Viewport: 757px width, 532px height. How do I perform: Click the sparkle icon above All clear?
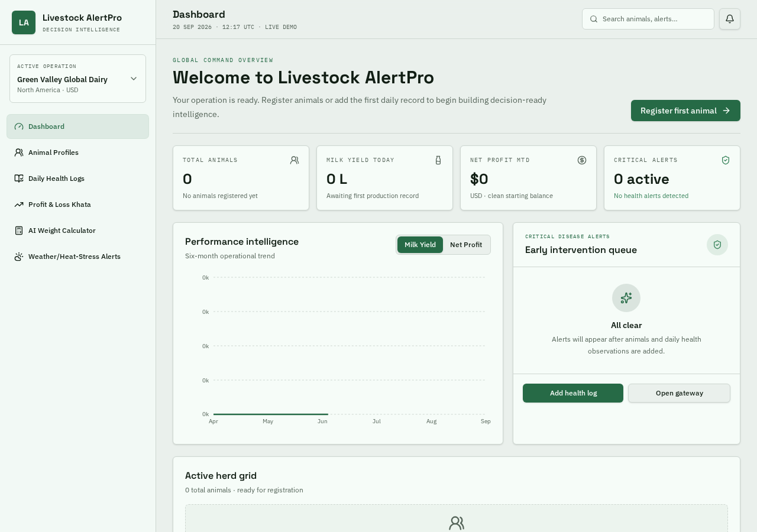626,298
